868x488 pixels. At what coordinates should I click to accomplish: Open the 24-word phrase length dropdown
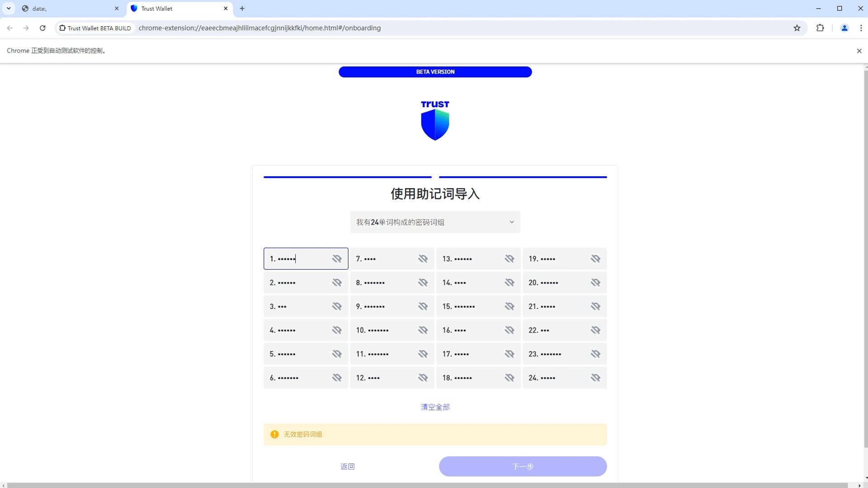(x=435, y=222)
